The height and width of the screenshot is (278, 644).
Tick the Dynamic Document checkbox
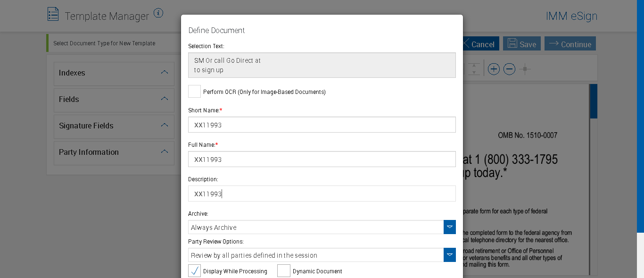point(284,271)
